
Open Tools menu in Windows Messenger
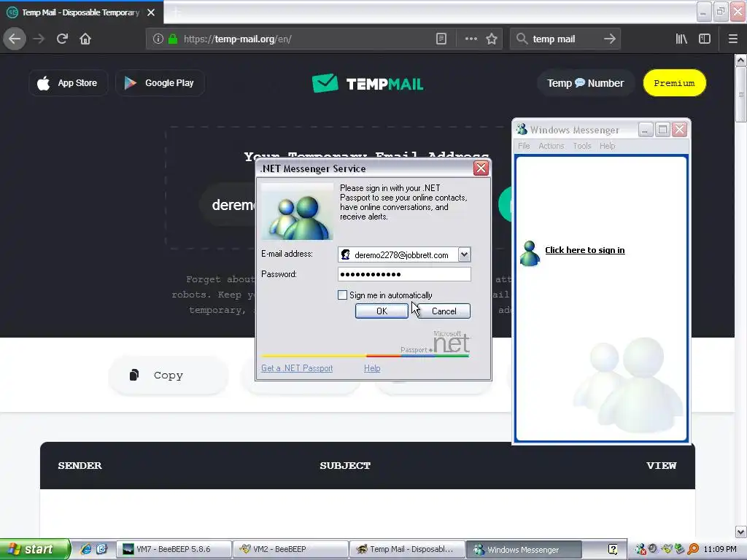coord(581,146)
